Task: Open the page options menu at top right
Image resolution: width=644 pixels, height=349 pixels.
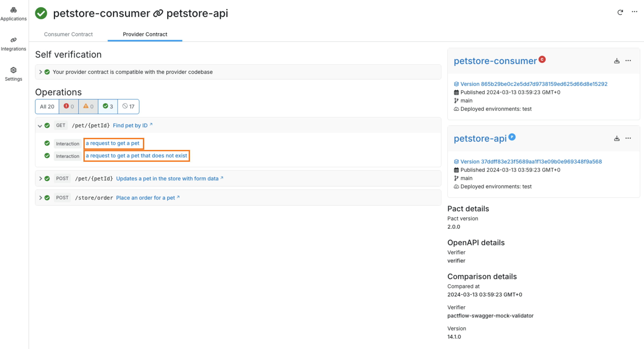Action: click(x=635, y=12)
